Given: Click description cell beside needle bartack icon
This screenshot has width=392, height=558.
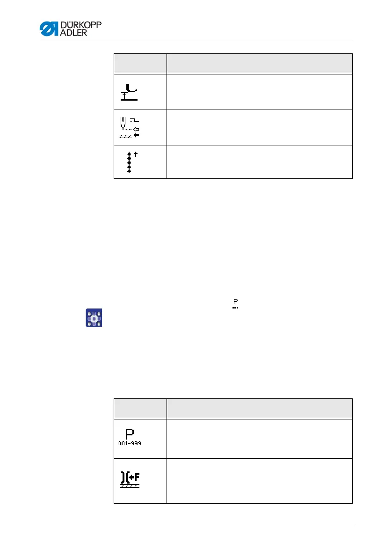Looking at the screenshot, I should coord(260,128).
